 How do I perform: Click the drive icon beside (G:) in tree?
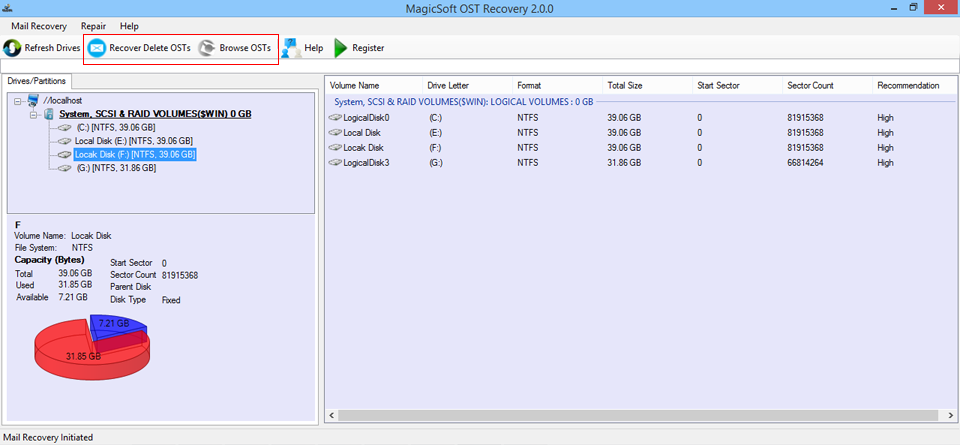tap(65, 168)
